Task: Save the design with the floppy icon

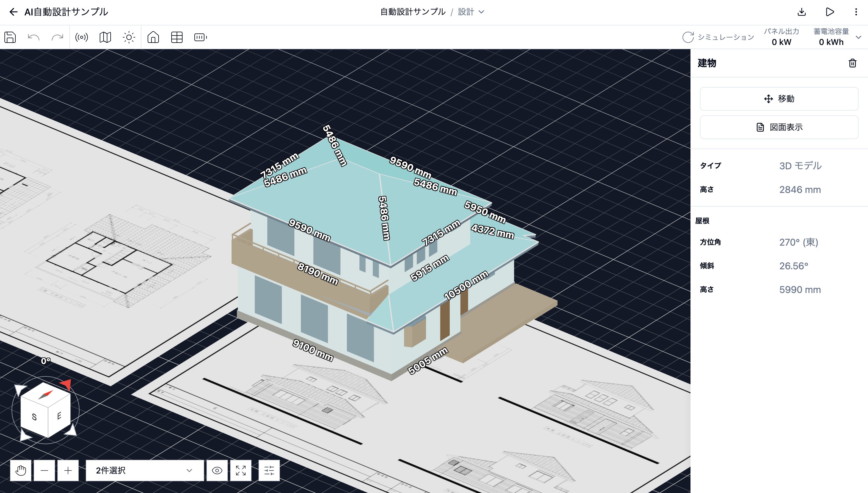Action: pos(10,37)
